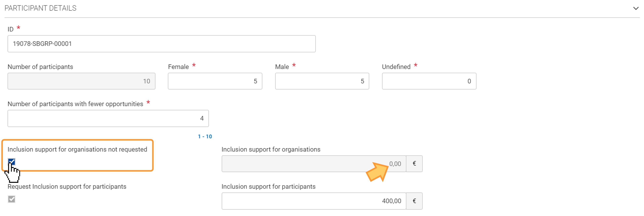Viewport: 644px width, 216px height.
Task: Click the euro symbol beside organisations support
Action: (414, 164)
